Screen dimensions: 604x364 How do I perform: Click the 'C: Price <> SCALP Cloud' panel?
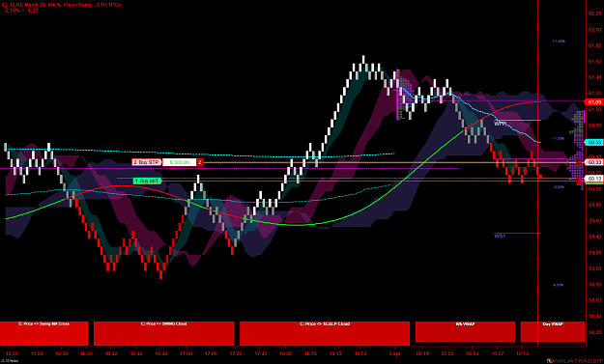tap(325, 333)
